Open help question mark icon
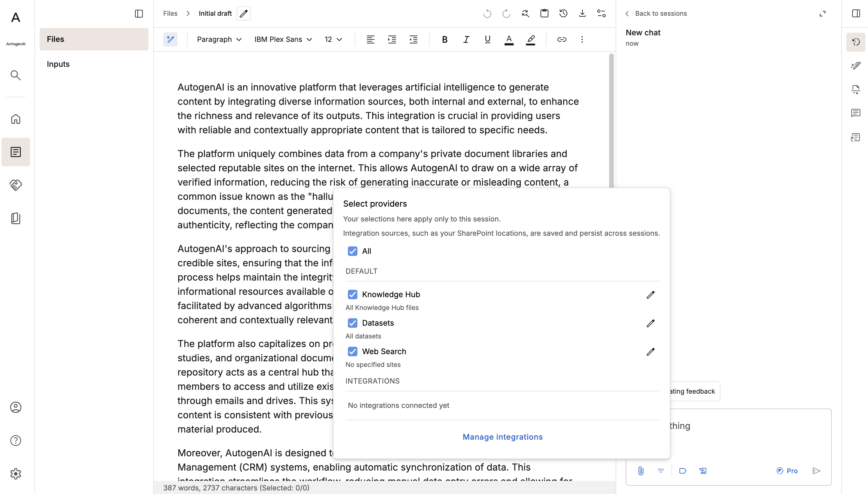Screen dimensions: 868x494 pyautogui.click(x=16, y=440)
